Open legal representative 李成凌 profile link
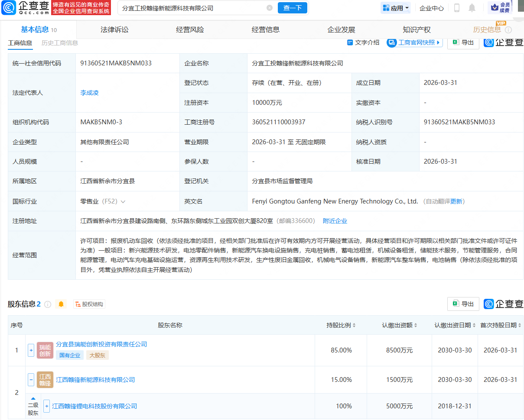The height and width of the screenshot is (420, 524). (90, 92)
